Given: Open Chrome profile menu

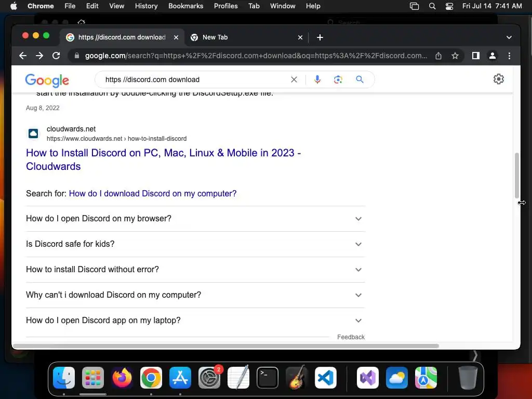Looking at the screenshot, I should pyautogui.click(x=493, y=56).
